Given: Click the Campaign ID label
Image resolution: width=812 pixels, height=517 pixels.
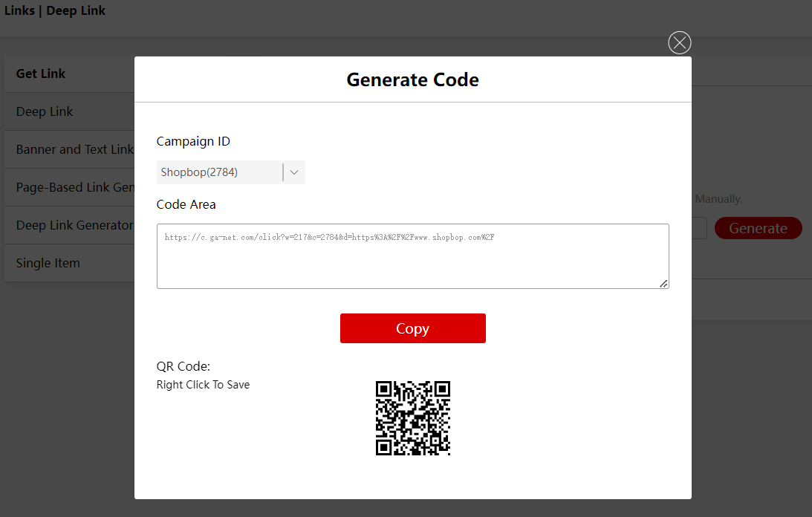Looking at the screenshot, I should [x=193, y=141].
